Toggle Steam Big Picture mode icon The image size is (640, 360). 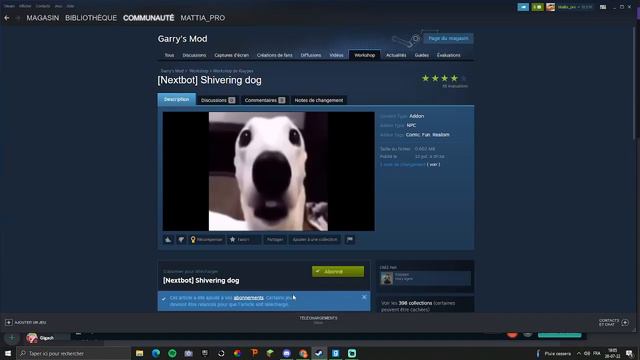(x=603, y=7)
